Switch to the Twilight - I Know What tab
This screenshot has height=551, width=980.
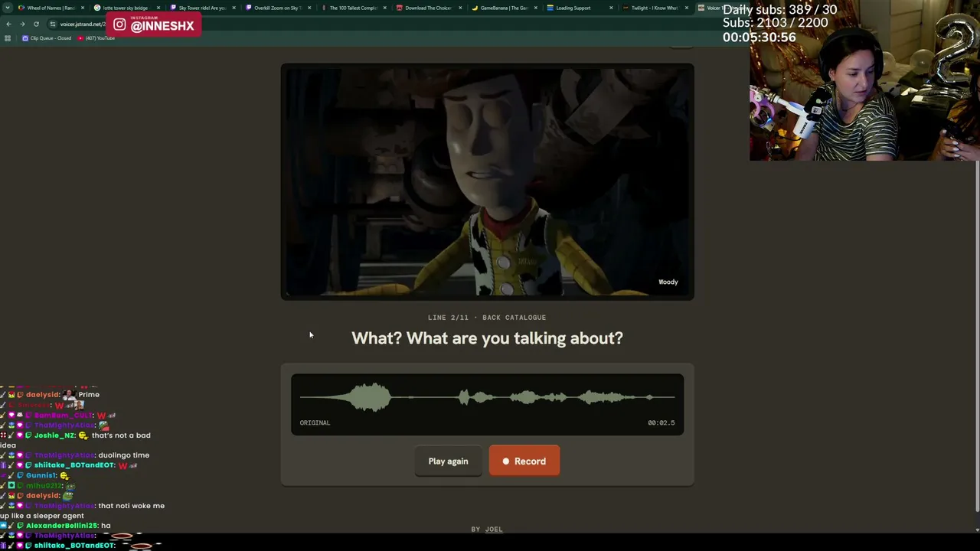click(654, 8)
